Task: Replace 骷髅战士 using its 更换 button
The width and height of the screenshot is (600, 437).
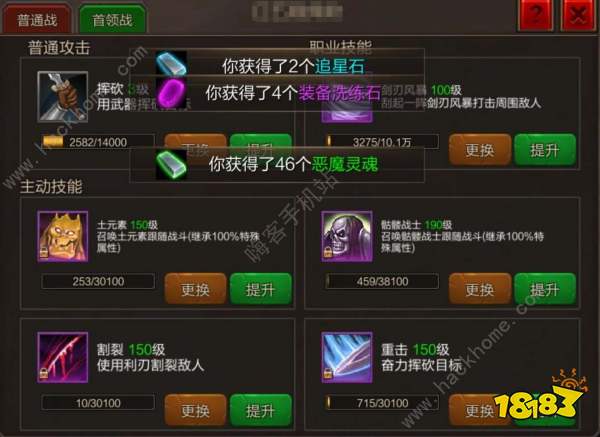Action: (x=480, y=289)
